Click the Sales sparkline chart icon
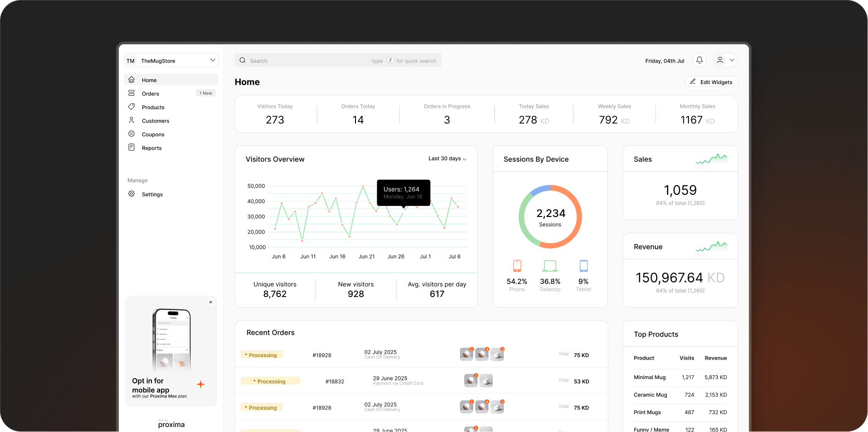This screenshot has height=432, width=868. click(711, 159)
